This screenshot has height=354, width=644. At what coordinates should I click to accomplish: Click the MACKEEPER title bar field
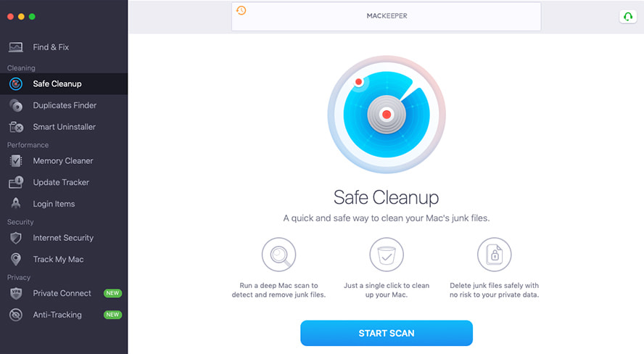(386, 17)
